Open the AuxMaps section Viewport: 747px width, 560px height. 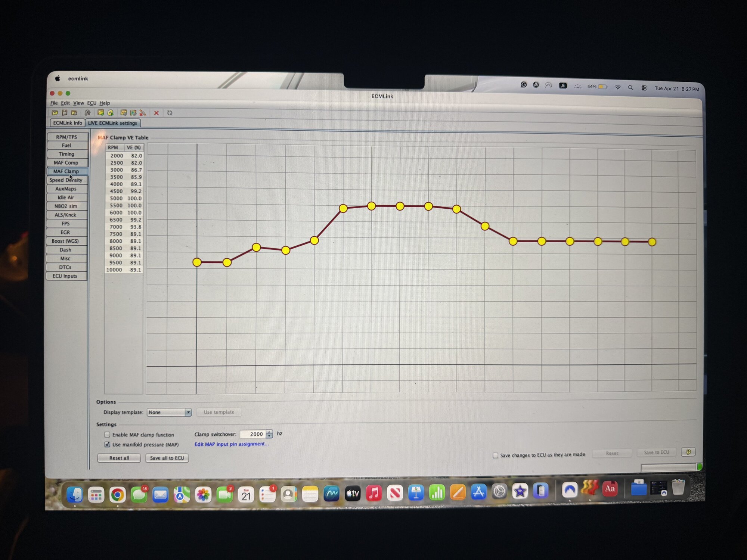(66, 189)
